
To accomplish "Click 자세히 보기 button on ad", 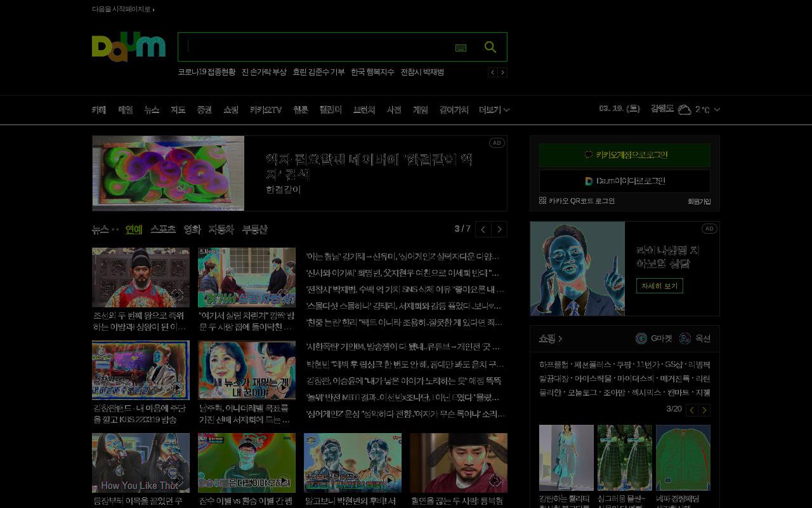I will 660,286.
